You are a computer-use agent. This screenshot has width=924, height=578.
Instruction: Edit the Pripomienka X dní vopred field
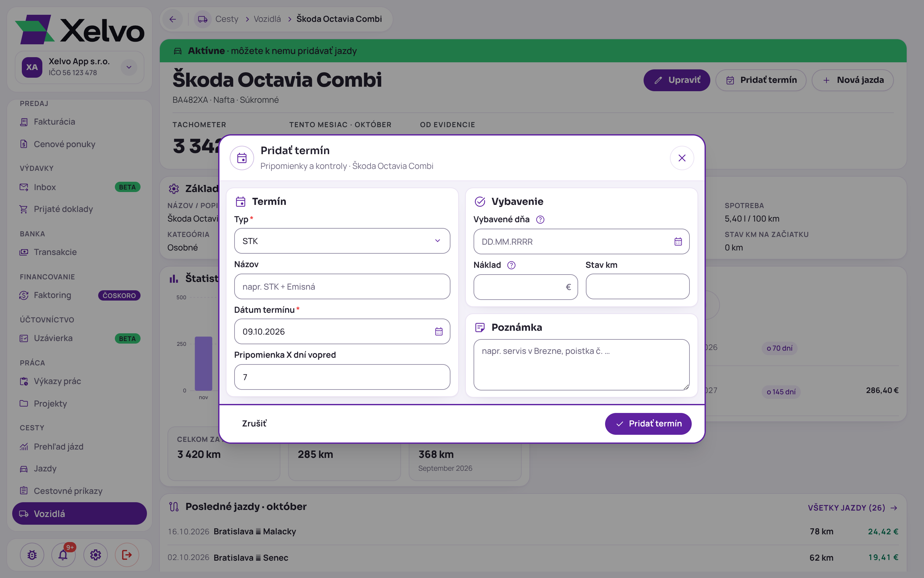tap(342, 377)
